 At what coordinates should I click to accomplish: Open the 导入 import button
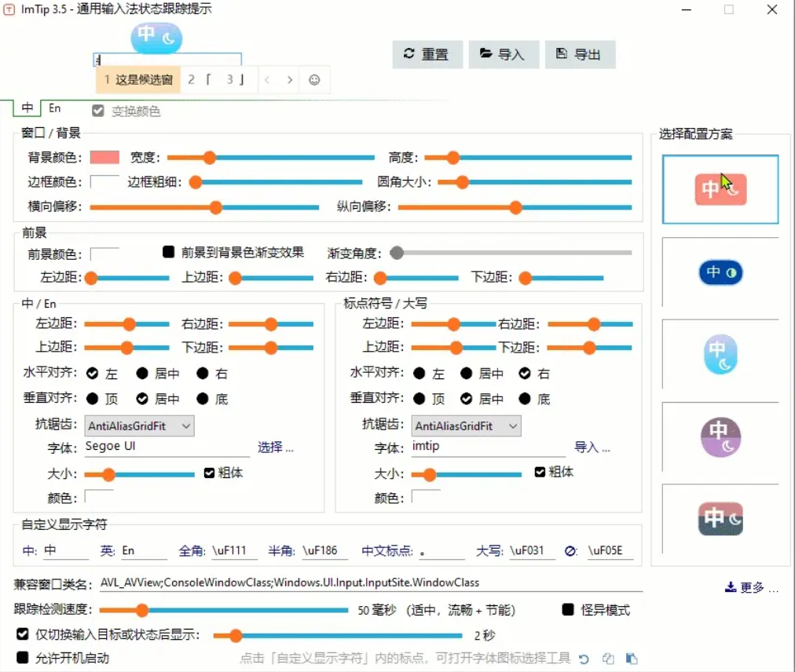coord(503,54)
